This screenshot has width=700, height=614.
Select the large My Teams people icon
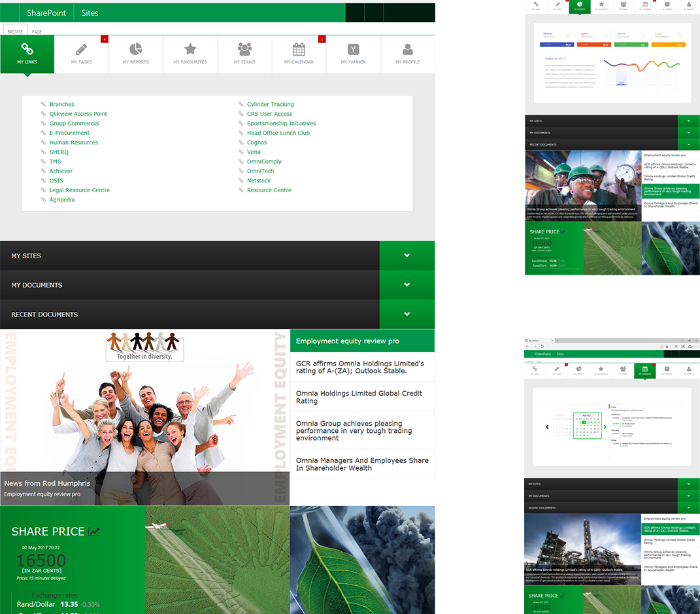click(244, 50)
